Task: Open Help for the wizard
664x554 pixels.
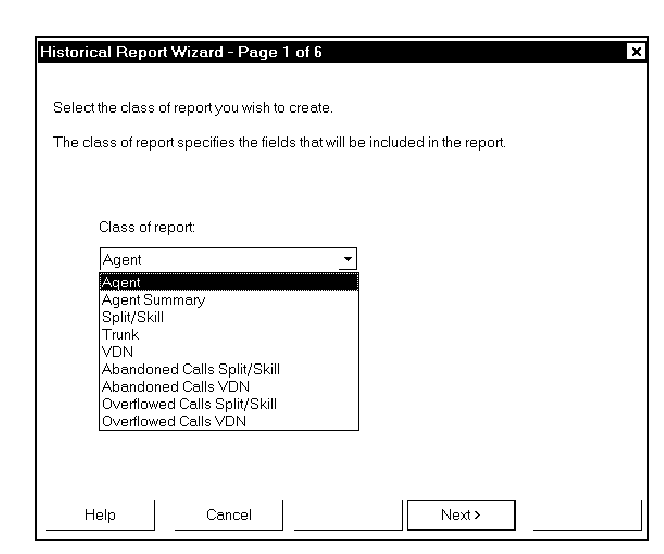Action: [100, 515]
